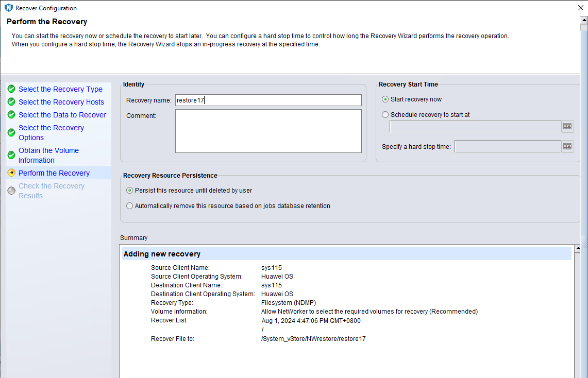Open calendar for hard stop time
Image resolution: width=588 pixels, height=378 pixels.
567,146
